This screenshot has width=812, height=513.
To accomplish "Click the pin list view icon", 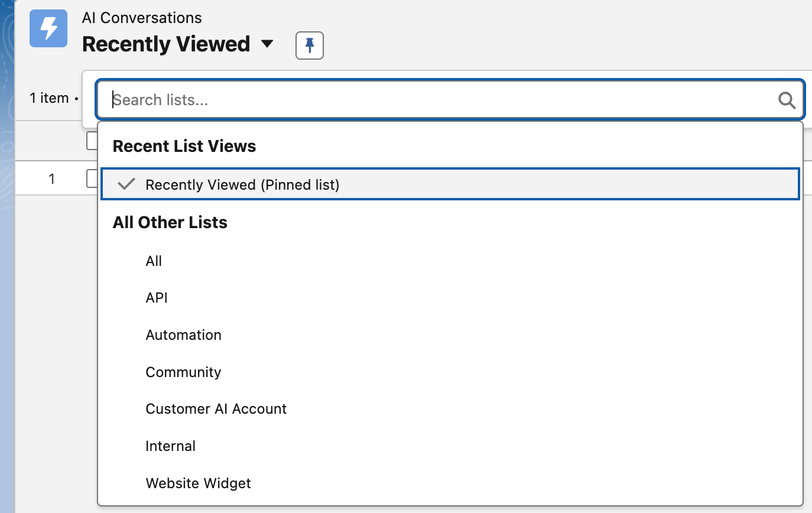I will coord(309,46).
